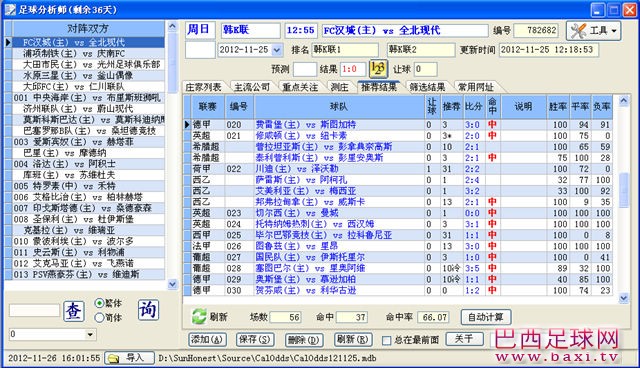Viewport: 640px width, 369px height.
Task: Click the 询 query icon button
Action: [x=148, y=310]
